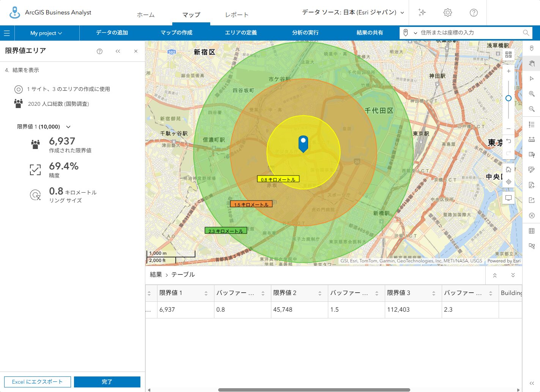Click the home extent icon on map
540x392 pixels.
point(509,169)
